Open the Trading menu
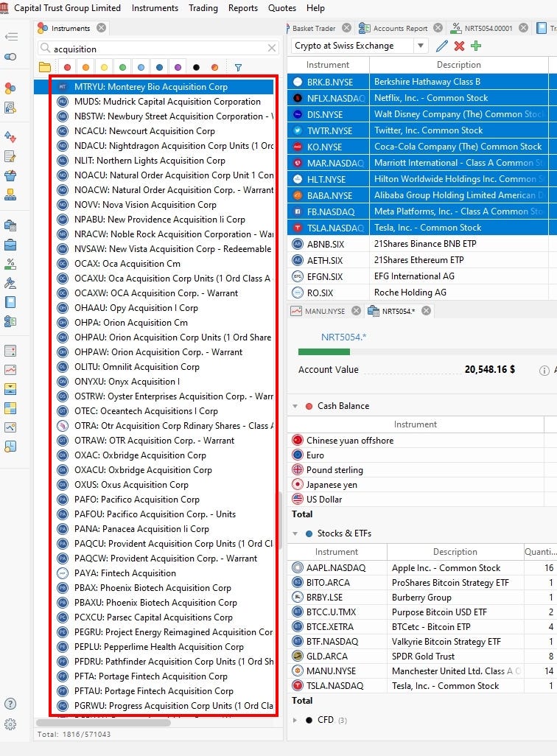 point(203,8)
